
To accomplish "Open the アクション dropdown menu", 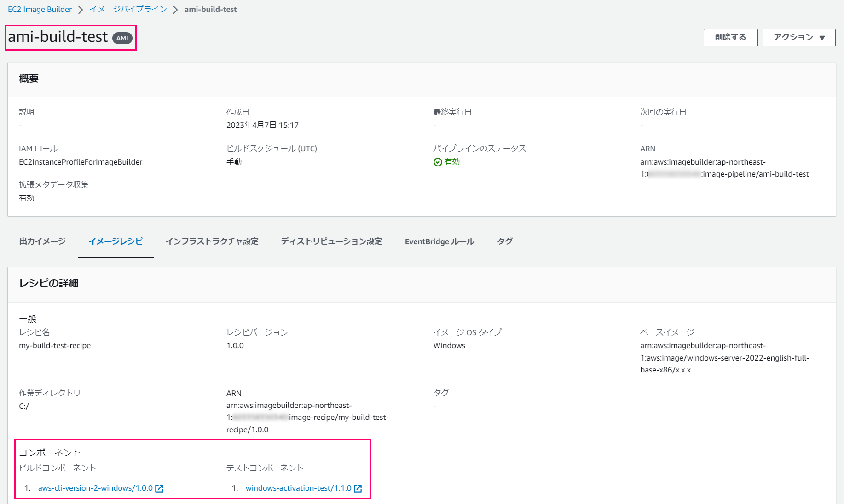I will pos(798,37).
